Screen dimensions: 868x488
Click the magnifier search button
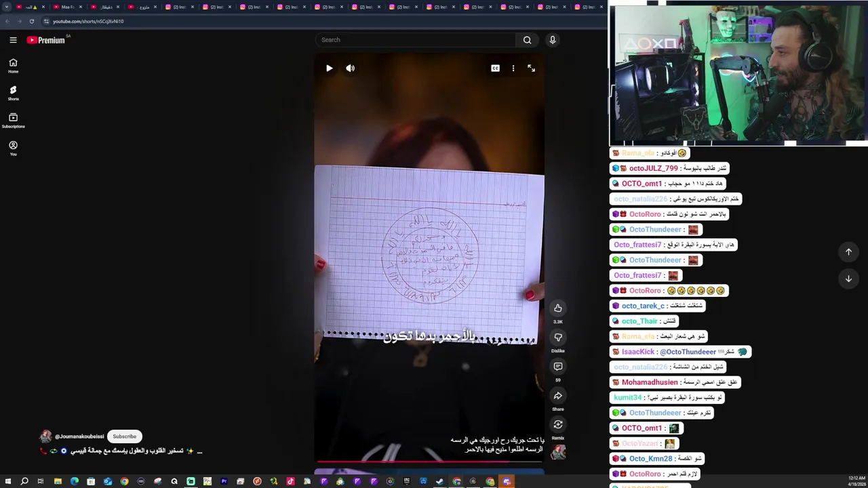[527, 40]
